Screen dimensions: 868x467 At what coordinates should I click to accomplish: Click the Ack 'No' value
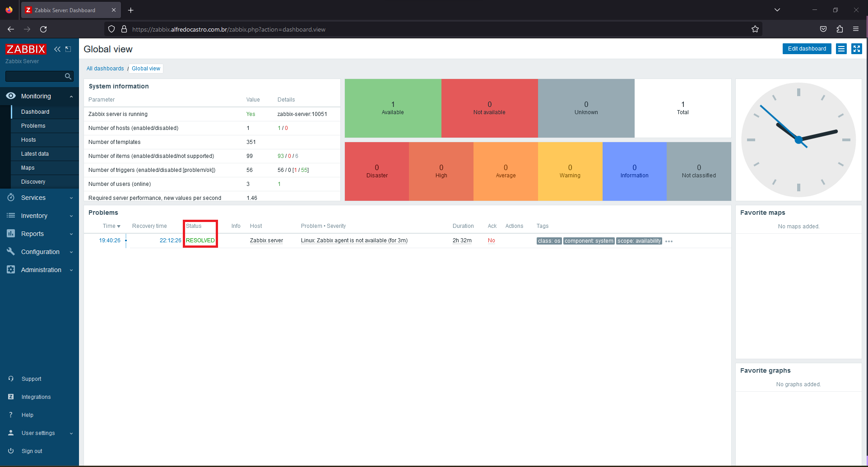coord(491,240)
